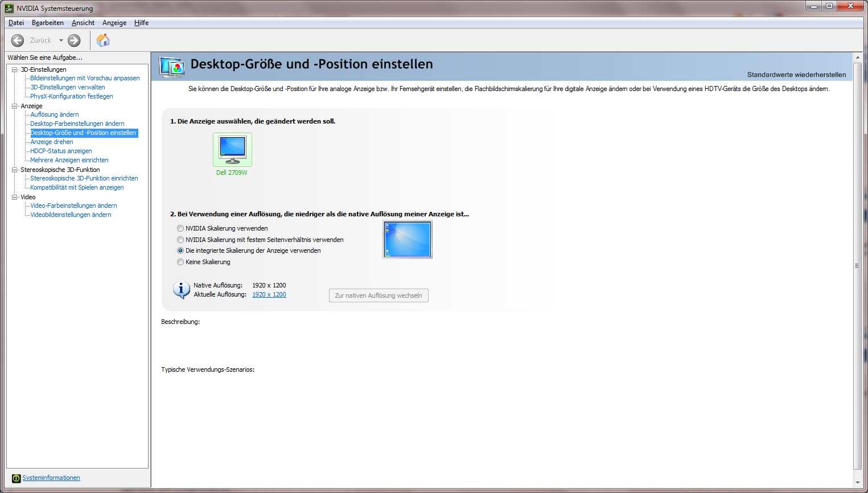Viewport: 868px width, 493px height.
Task: Click the content scrollbar down arrow
Action: coord(857,483)
